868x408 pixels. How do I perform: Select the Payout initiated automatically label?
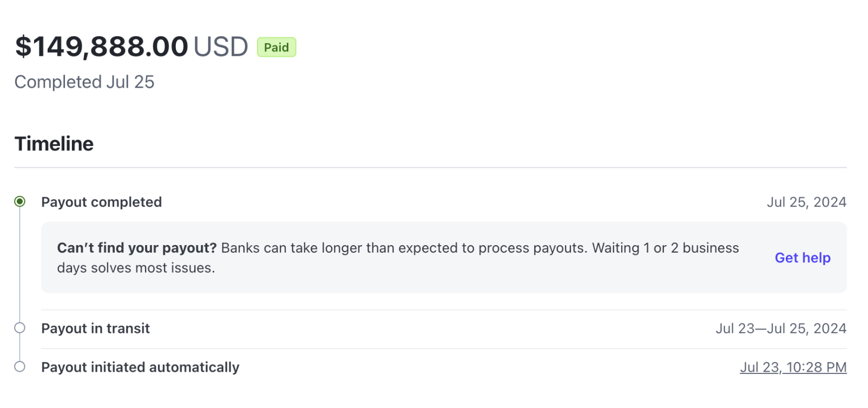[x=140, y=367]
